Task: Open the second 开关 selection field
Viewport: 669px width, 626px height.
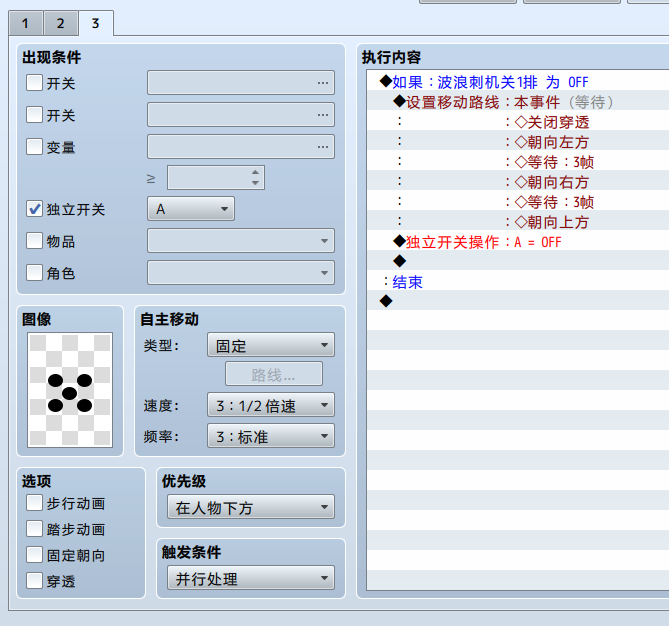Action: (241, 115)
